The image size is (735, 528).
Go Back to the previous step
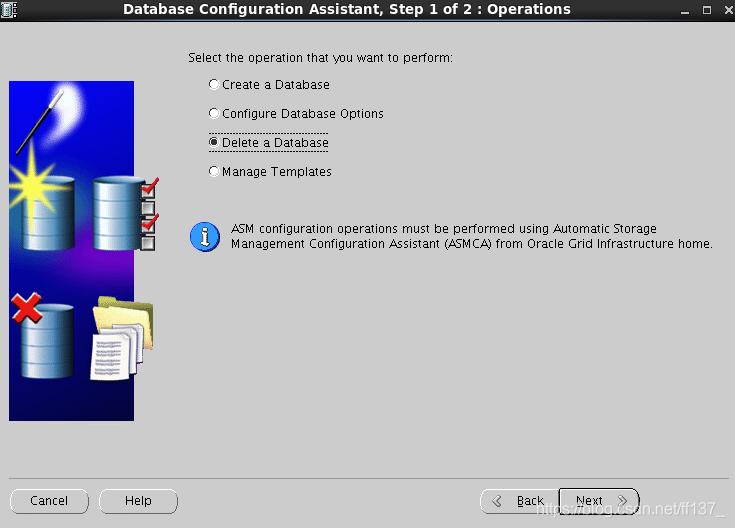point(519,501)
